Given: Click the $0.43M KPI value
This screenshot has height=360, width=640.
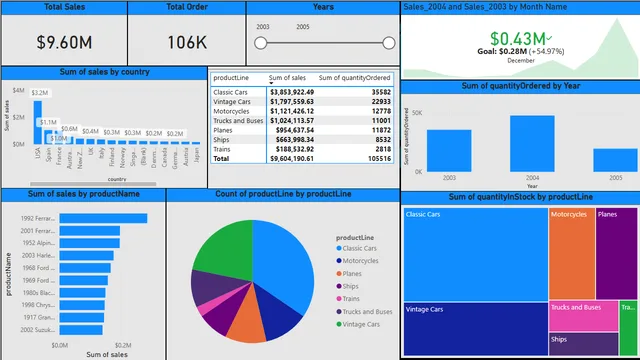Looking at the screenshot, I should pos(518,39).
